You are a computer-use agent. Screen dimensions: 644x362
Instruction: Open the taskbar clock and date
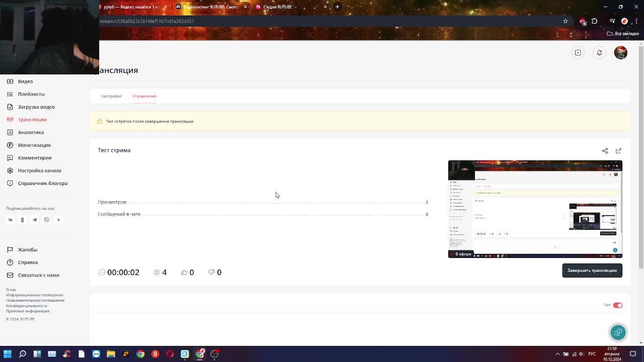(612, 354)
